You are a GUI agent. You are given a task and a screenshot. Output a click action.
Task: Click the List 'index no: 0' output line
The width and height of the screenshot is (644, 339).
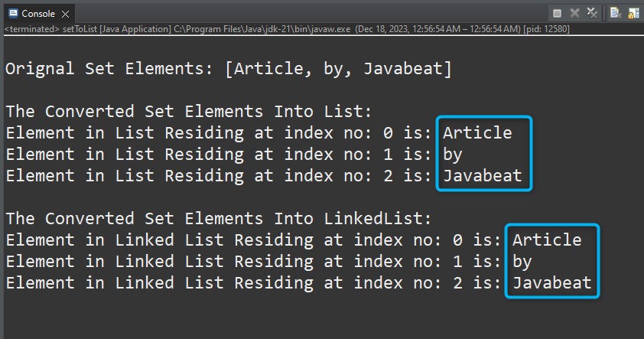pos(259,133)
